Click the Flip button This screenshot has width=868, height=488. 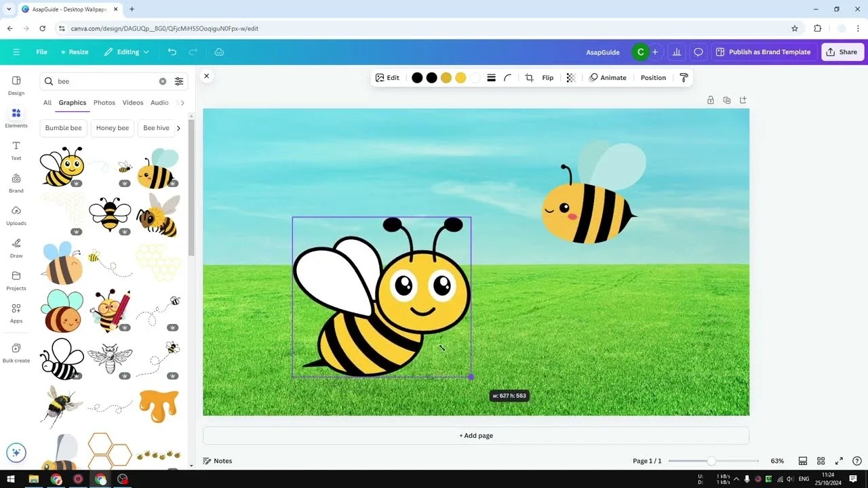tap(547, 77)
